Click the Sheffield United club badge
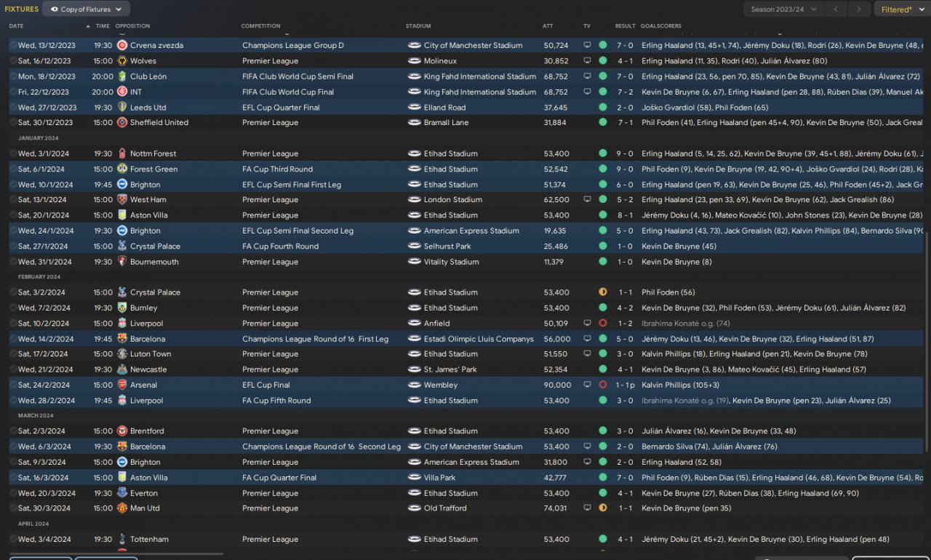Image resolution: width=931 pixels, height=560 pixels. click(x=122, y=123)
